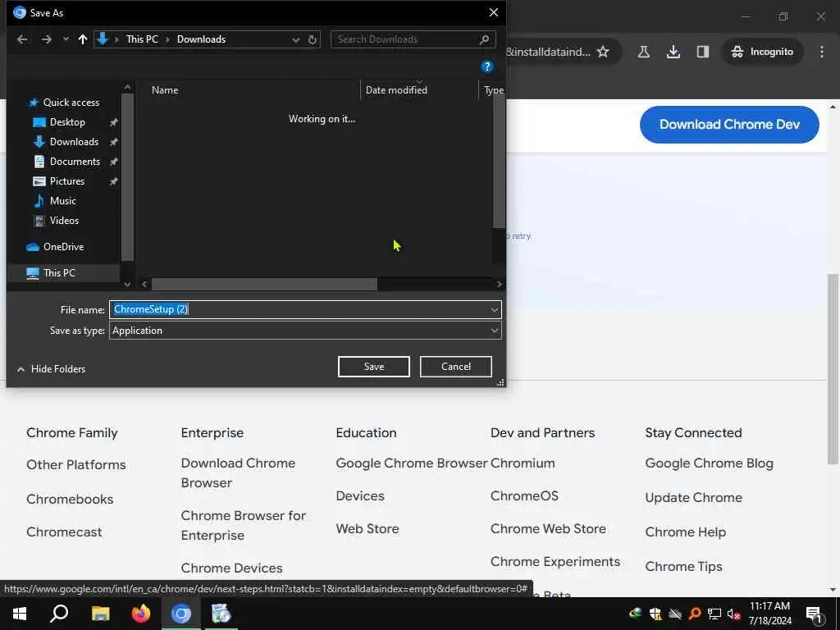Open taskbar search icon
840x630 pixels.
[x=59, y=614]
